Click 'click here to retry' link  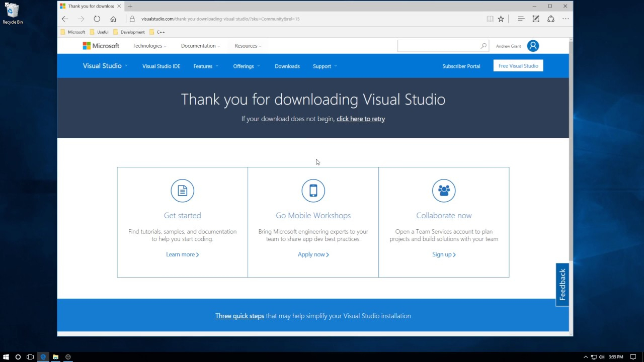click(361, 119)
